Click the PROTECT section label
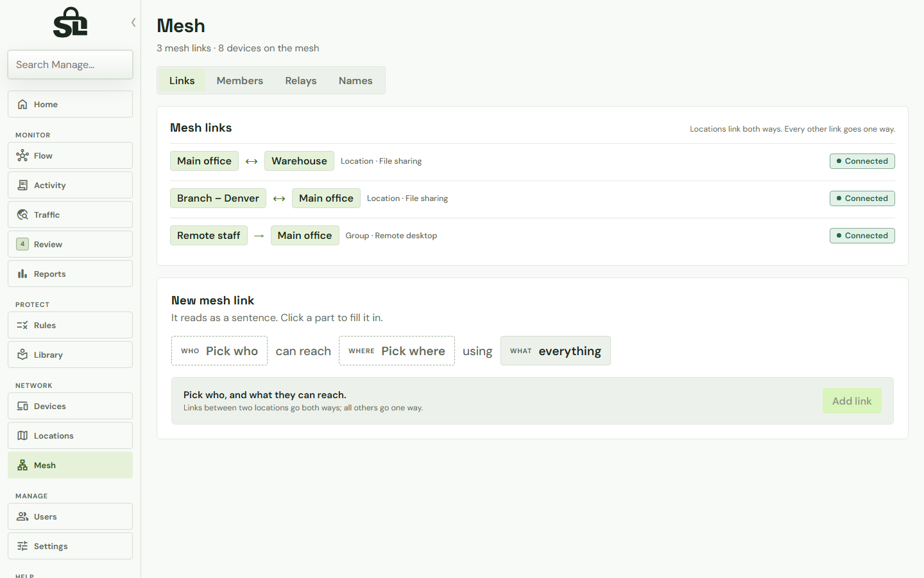The width and height of the screenshot is (924, 578). coord(32,305)
